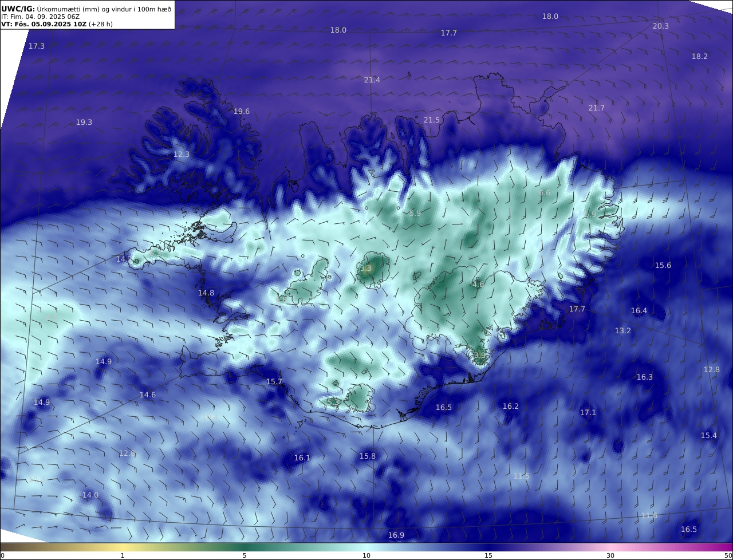Screen dimensions: 733x560
Task: Select the 17.3 value label
Action: click(x=36, y=46)
